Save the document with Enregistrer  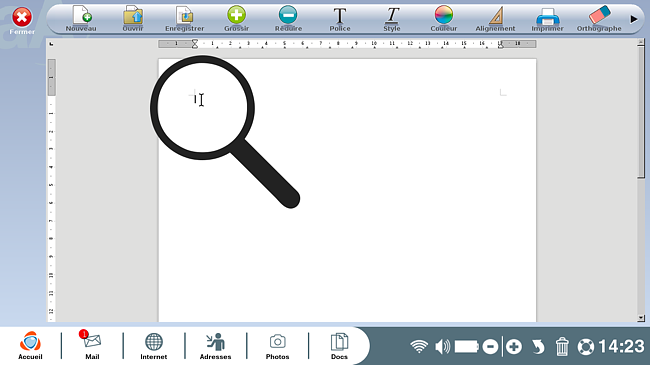[184, 19]
